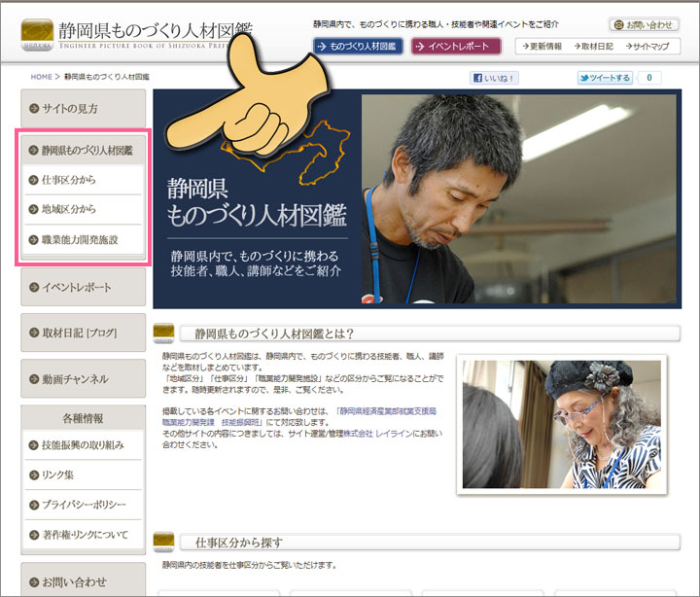Select 職業能力開発施設 in sidebar

(83, 240)
